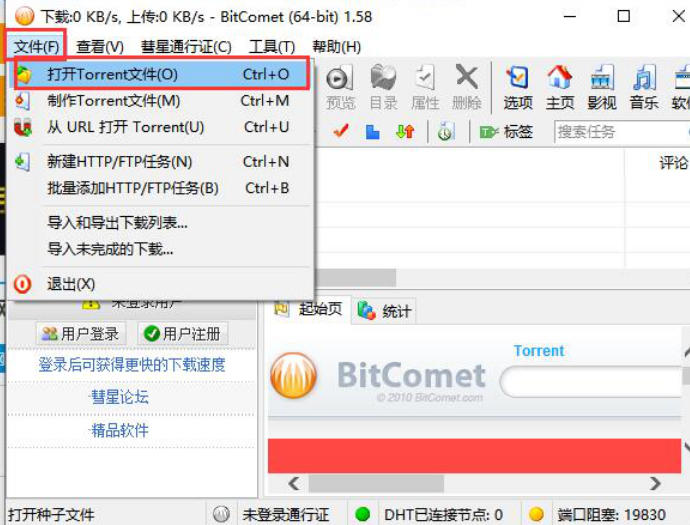This screenshot has height=525, width=690.
Task: Click the green-orange up/down arrows icon
Action: pos(405,131)
